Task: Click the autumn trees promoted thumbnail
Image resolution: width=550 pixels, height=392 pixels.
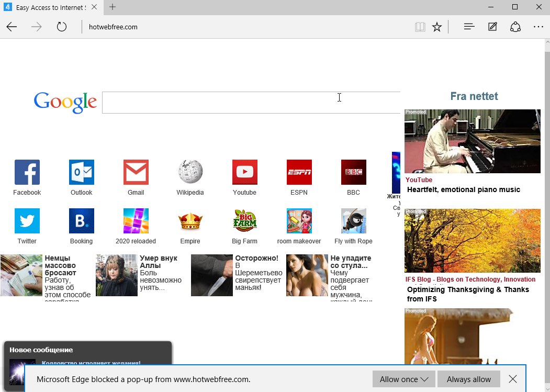Action: tap(472, 241)
